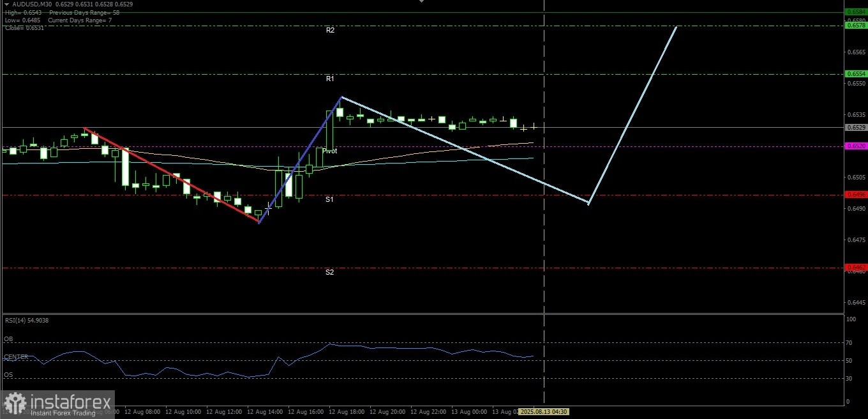Click the S2 support level label
This screenshot has height=419, width=868.
pyautogui.click(x=329, y=272)
